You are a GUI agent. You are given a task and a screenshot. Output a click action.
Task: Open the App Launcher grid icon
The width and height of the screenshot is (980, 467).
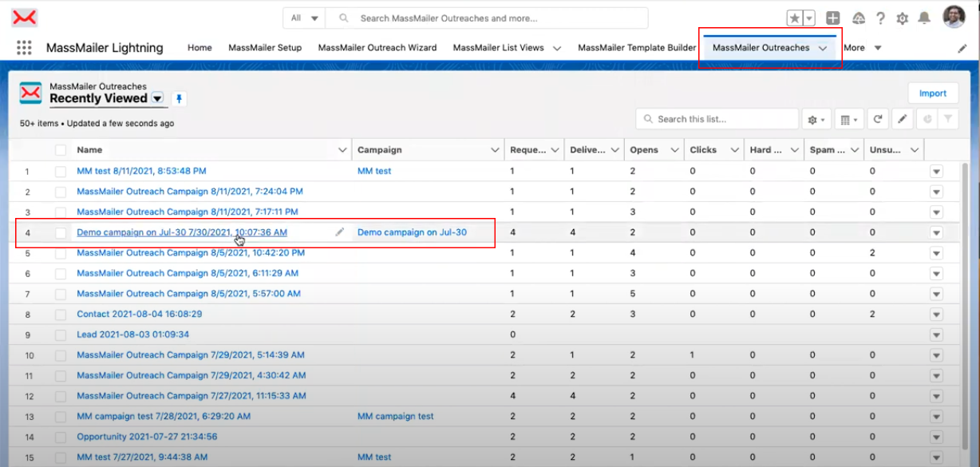(x=24, y=48)
